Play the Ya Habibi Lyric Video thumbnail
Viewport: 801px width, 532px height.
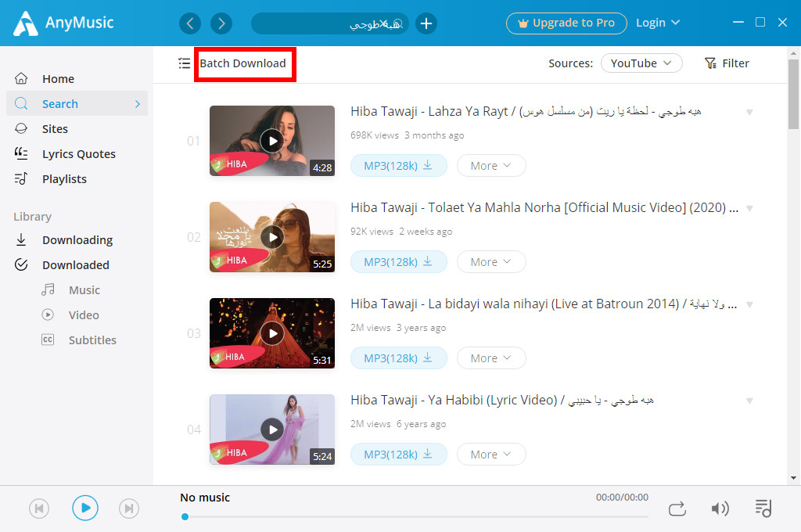[272, 430]
